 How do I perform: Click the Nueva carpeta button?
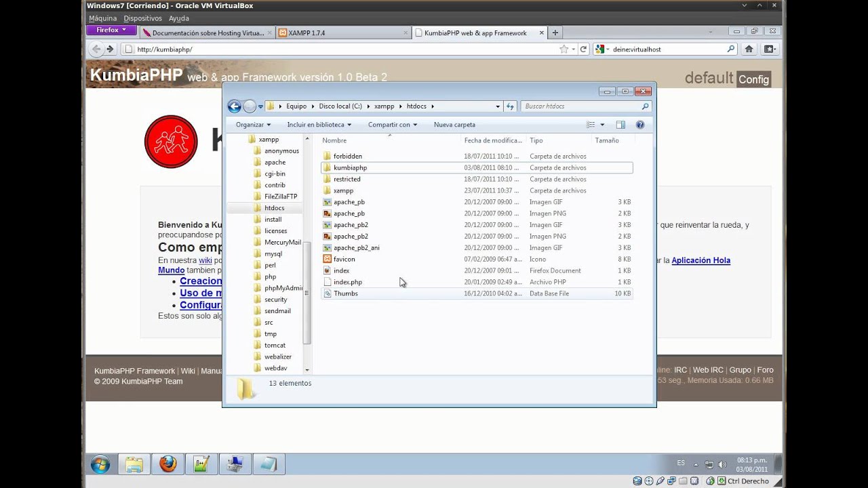(454, 125)
